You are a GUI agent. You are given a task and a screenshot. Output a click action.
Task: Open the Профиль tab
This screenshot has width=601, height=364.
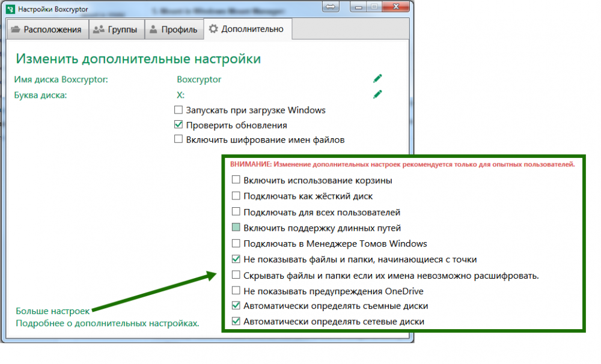174,28
